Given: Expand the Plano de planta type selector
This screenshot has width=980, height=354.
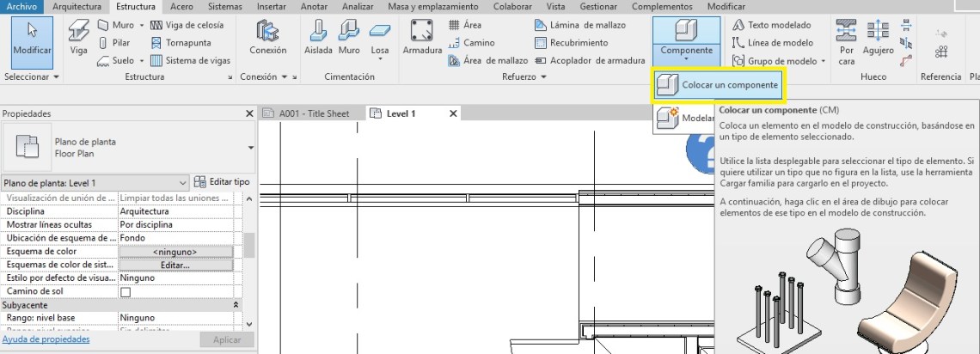Looking at the screenshot, I should coord(250,148).
